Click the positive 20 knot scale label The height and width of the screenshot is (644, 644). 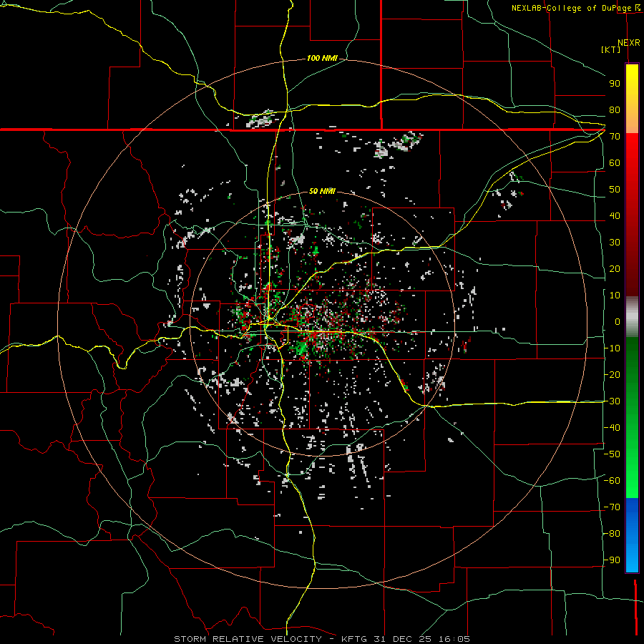point(615,268)
